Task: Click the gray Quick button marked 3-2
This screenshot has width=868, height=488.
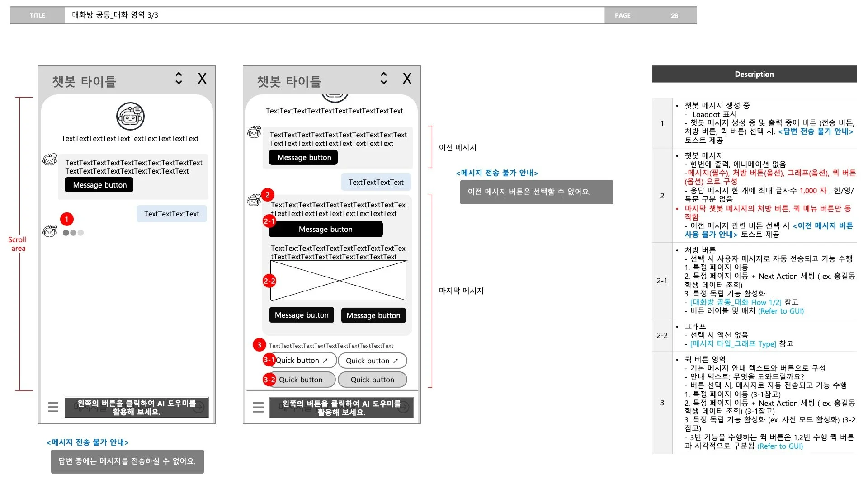Action: point(302,380)
